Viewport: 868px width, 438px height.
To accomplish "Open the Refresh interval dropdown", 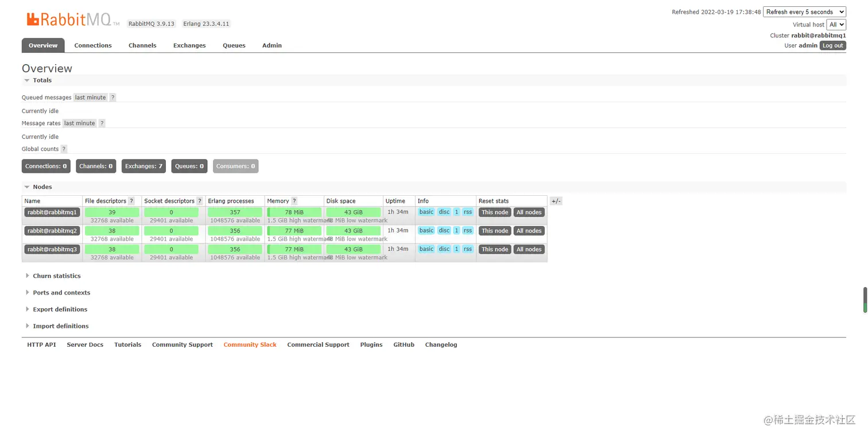I will point(804,11).
